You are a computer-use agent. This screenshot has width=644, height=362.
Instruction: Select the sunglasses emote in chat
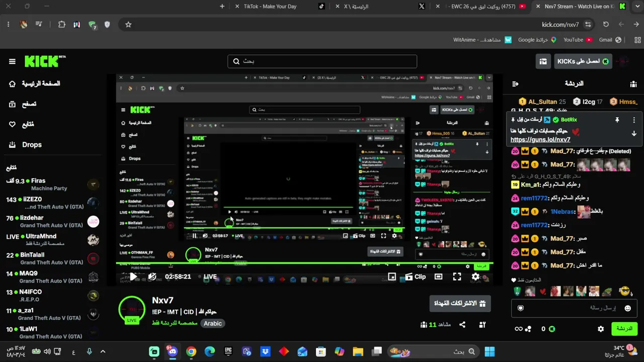[624, 291]
